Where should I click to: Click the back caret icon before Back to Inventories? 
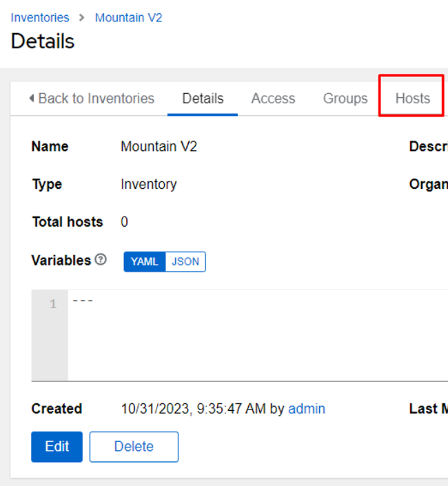coord(32,99)
